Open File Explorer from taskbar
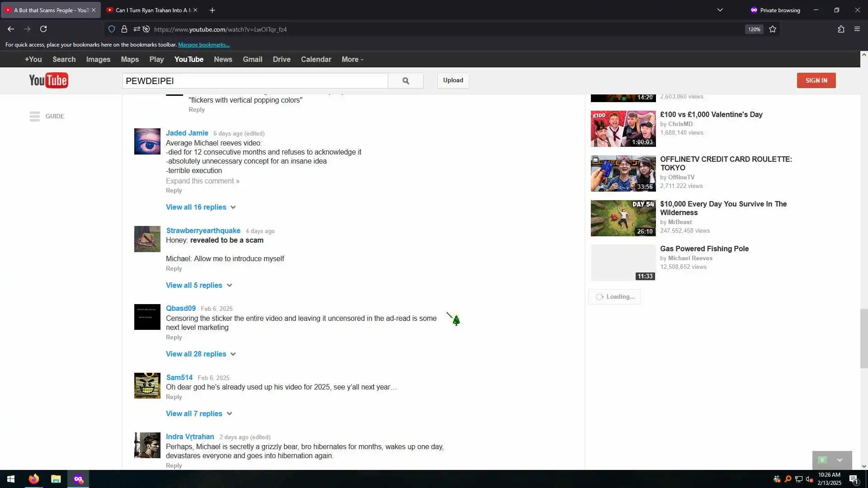This screenshot has width=868, height=488. (56, 479)
